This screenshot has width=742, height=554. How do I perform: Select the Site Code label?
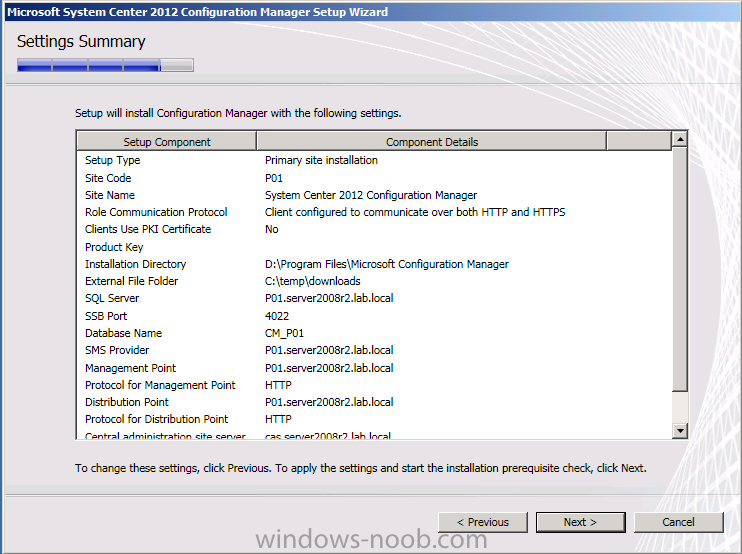pos(108,178)
